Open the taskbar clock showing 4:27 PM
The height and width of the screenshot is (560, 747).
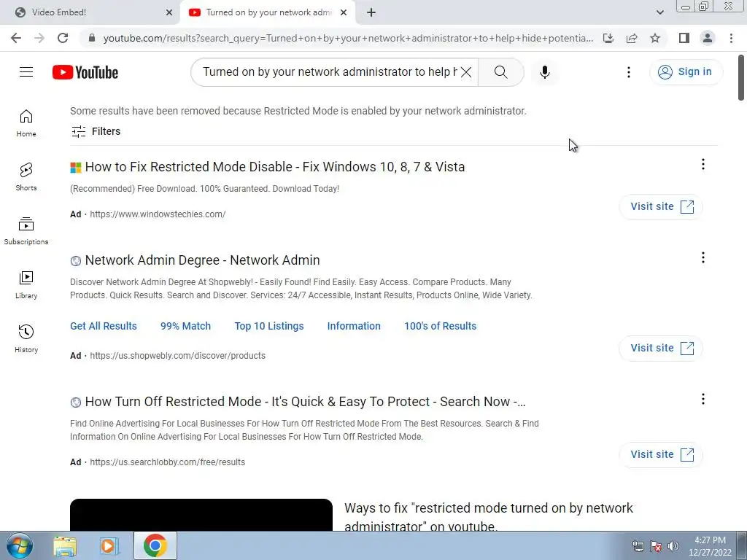(710, 546)
